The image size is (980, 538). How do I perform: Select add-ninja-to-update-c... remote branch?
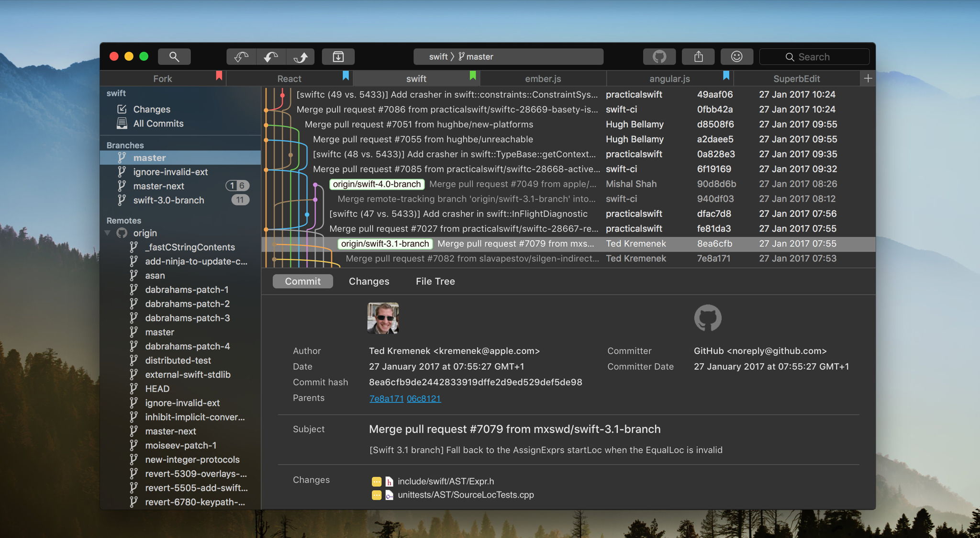(196, 261)
